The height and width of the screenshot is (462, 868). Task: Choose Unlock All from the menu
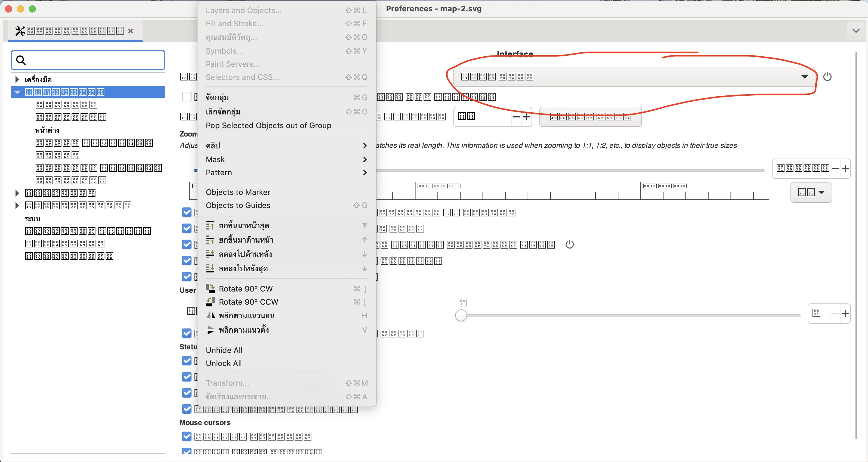286,363
